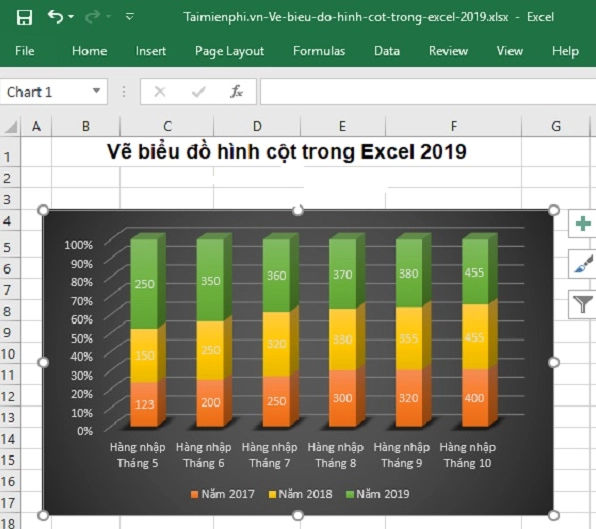Click the orange data label 400
This screenshot has height=529, width=596.
474,398
